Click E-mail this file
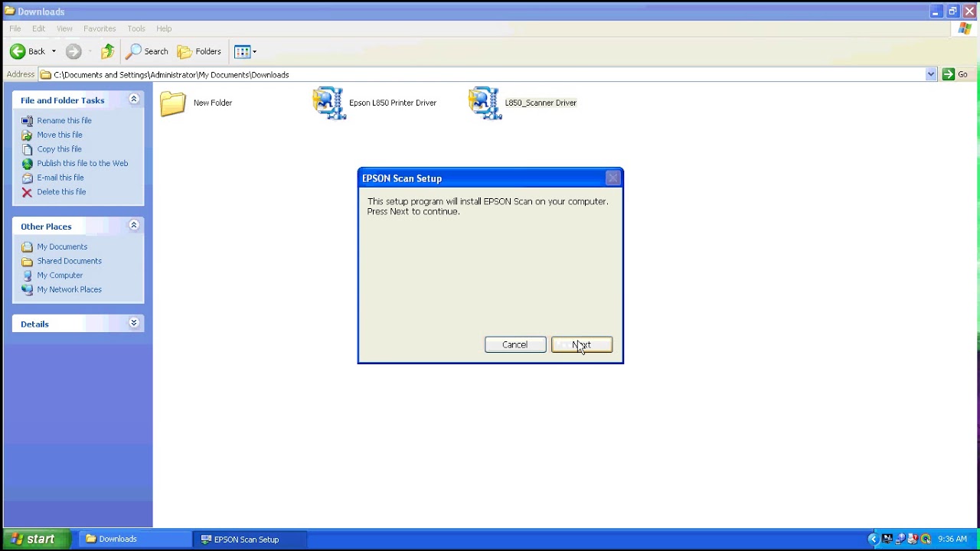 pos(60,178)
